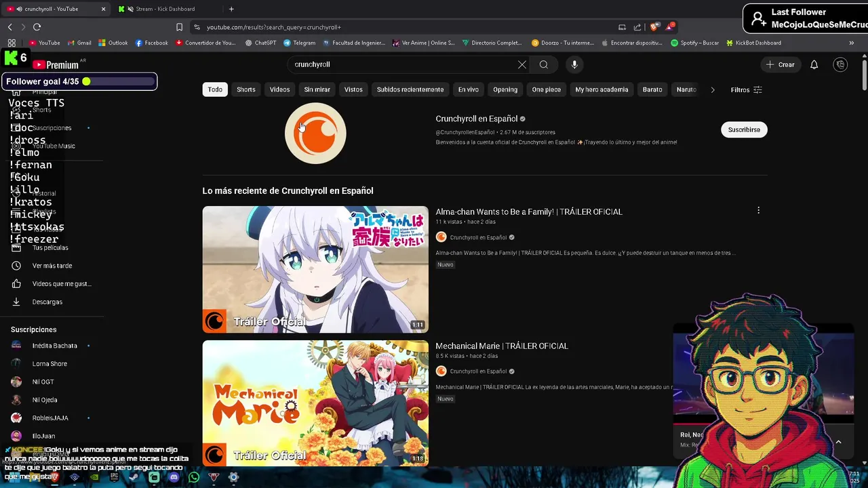Click the Crear button
Screen dimensions: 868x488
(x=780, y=64)
